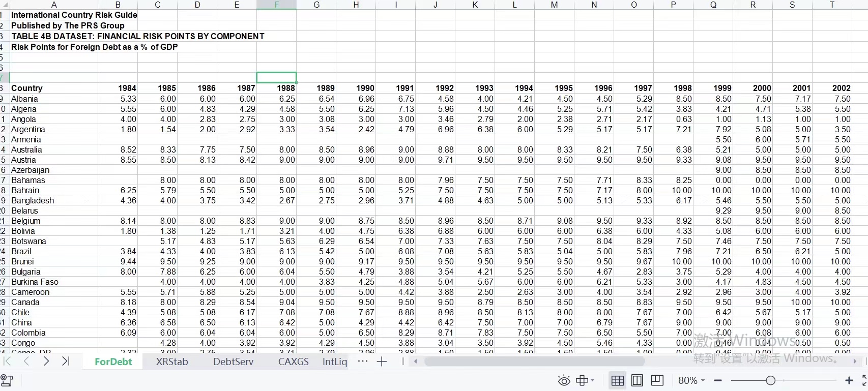Select Bolivia's 1986 value 1.25

pyautogui.click(x=197, y=231)
